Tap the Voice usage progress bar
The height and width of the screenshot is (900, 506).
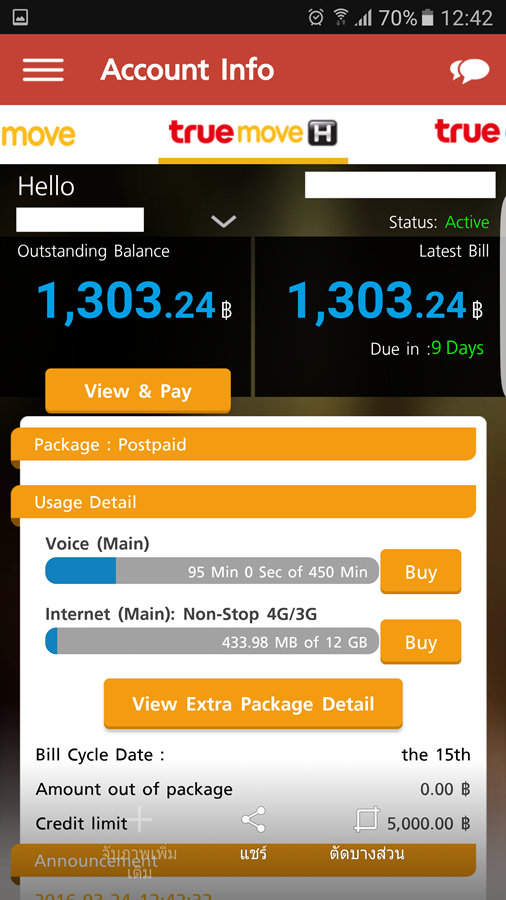(x=212, y=571)
